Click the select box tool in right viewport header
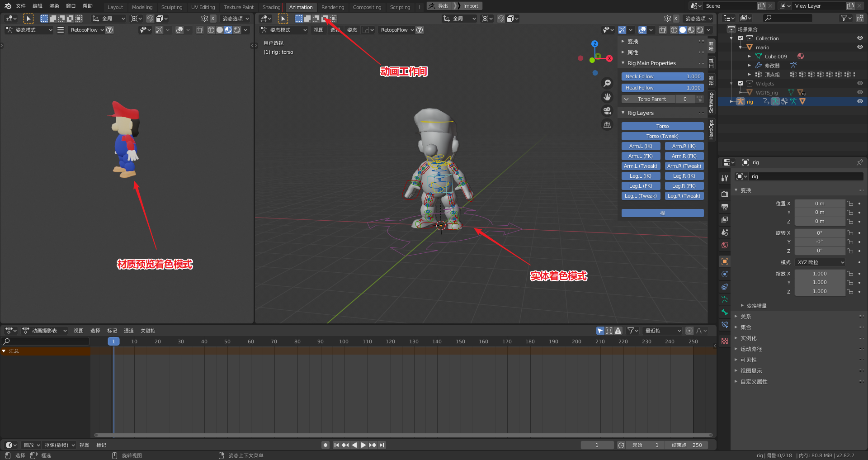This screenshot has width=868, height=460. (x=283, y=19)
